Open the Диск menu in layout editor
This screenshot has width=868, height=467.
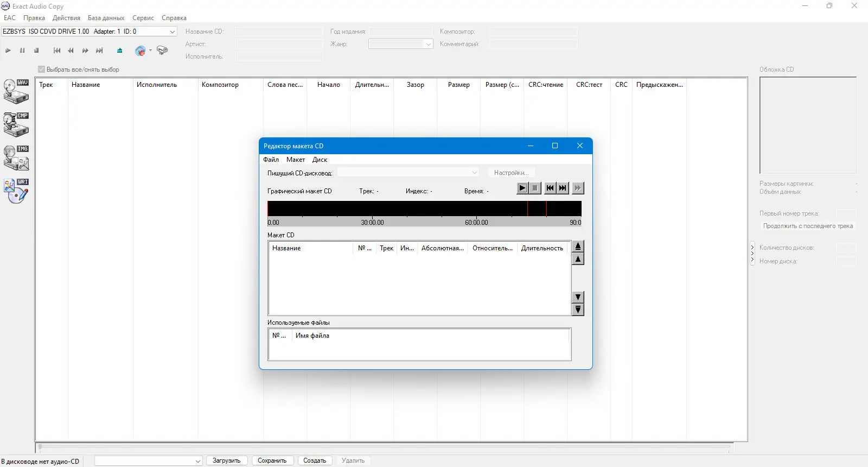(320, 160)
